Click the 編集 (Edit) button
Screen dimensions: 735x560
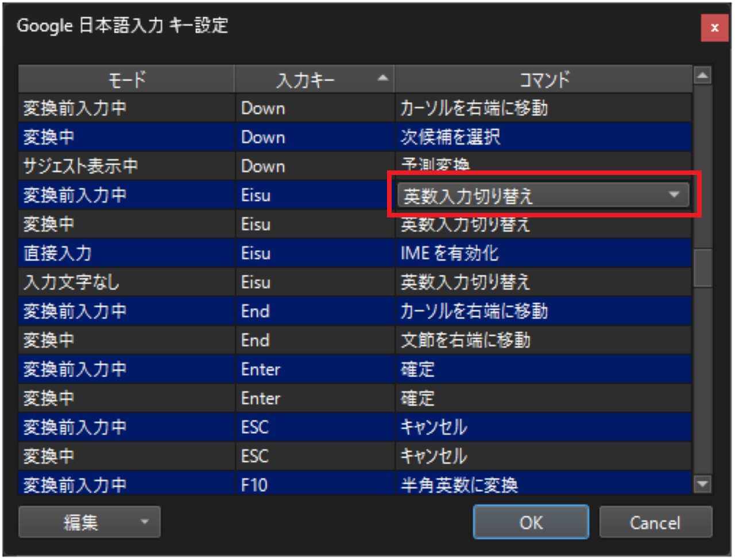point(80,522)
